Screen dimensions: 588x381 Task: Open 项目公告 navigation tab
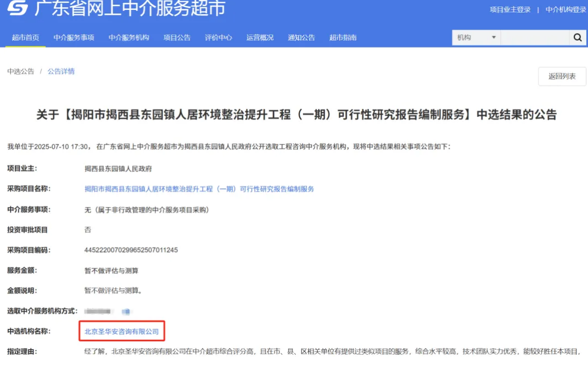(177, 37)
